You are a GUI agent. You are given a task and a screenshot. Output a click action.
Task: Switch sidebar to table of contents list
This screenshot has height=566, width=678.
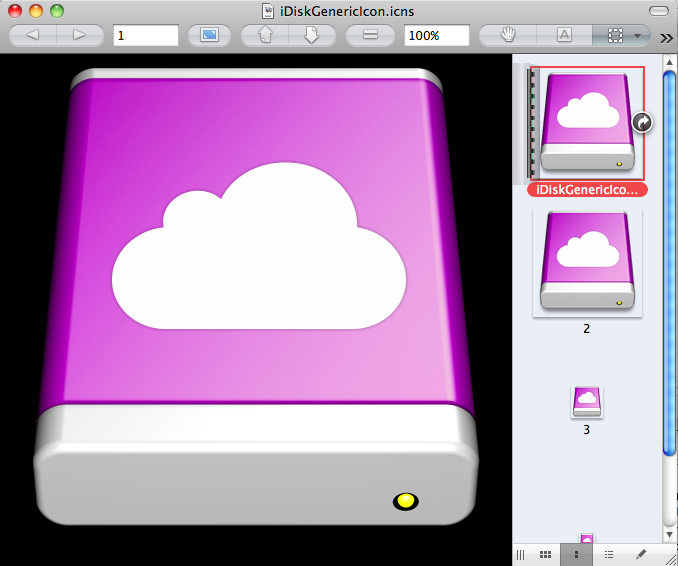pyautogui.click(x=609, y=554)
